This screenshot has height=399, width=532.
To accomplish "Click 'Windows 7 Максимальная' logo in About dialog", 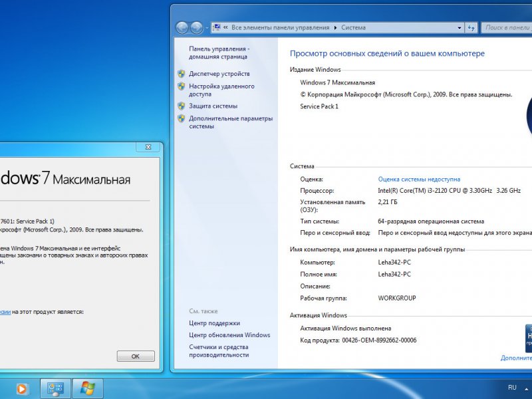I will (65, 178).
